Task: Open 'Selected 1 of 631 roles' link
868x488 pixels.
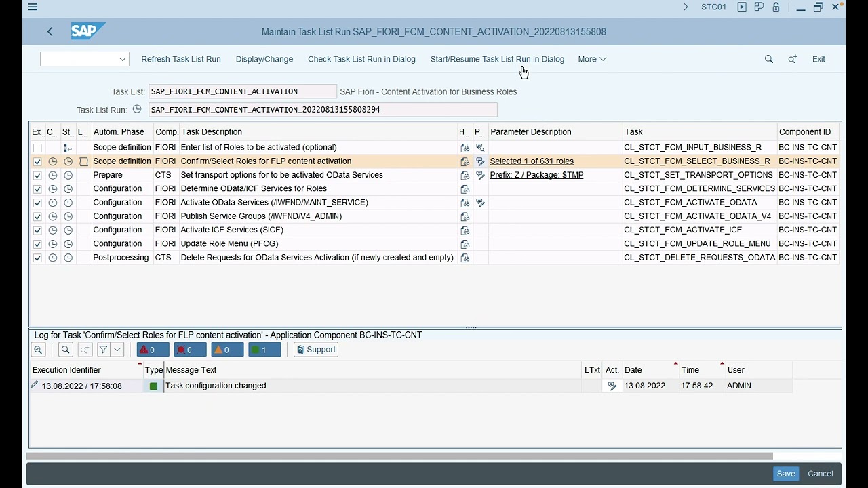Action: 532,161
